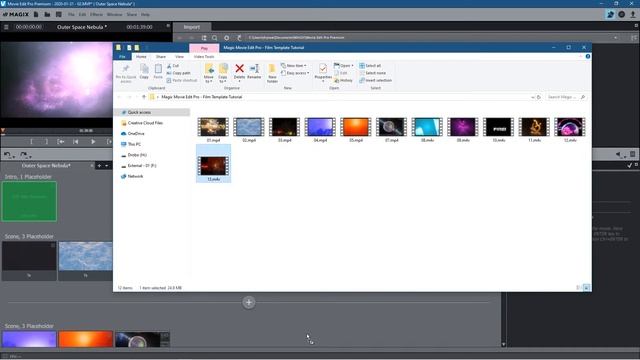Open the dropdown arrow beside the movie tab plus
Image resolution: width=640 pixels, height=360 pixels.
pos(107,166)
